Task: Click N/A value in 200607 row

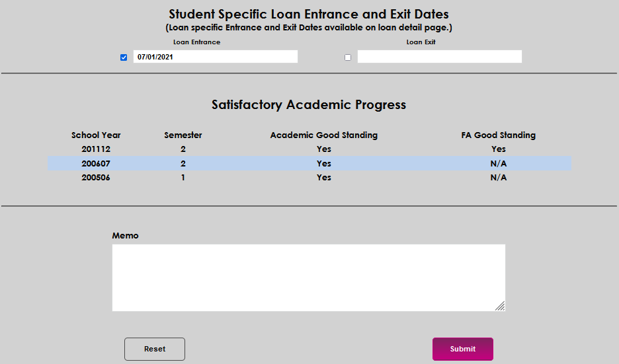Action: point(498,163)
